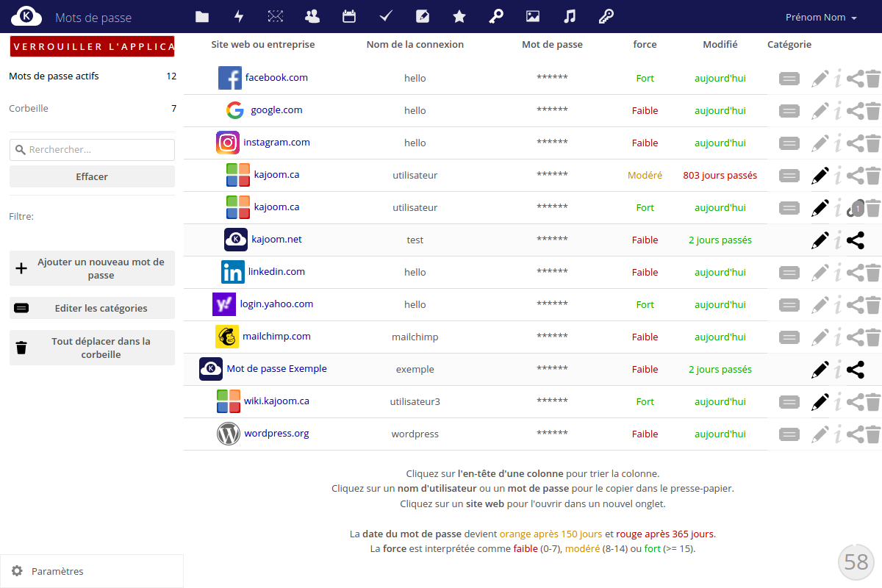The width and height of the screenshot is (882, 588).
Task: Open the Contacts people icon
Action: tap(312, 16)
